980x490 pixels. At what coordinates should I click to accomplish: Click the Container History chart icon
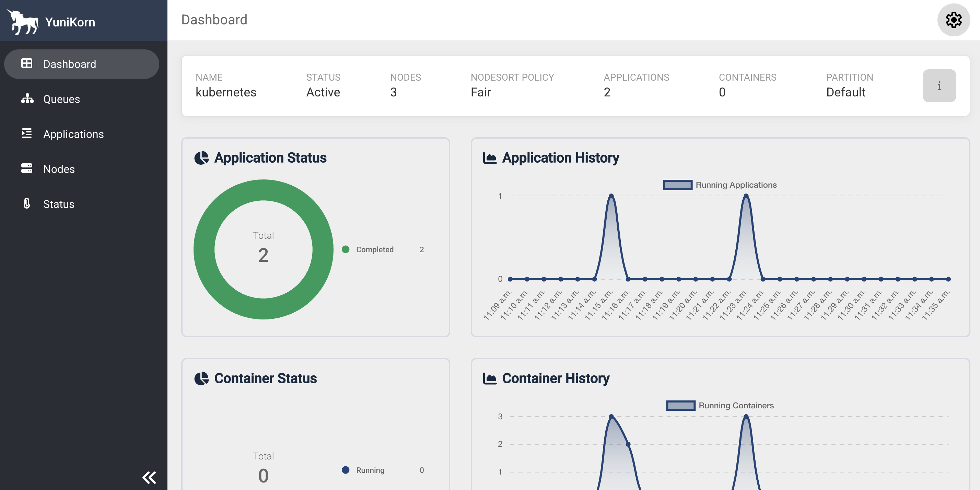pyautogui.click(x=490, y=378)
